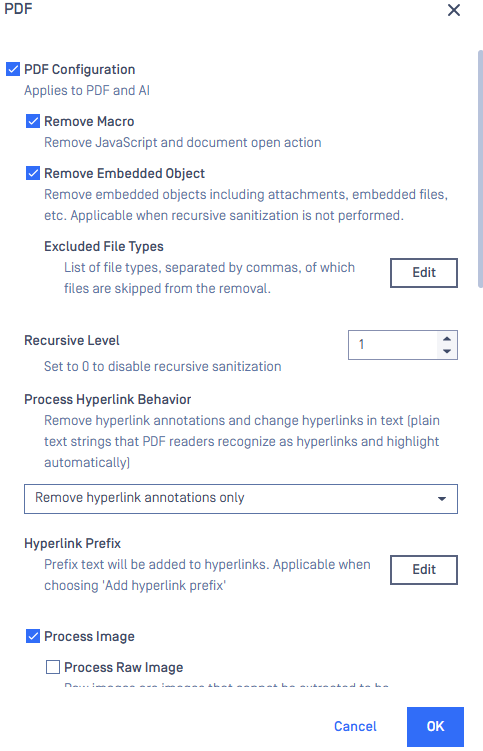Viewport: 483px width, 751px height.
Task: Confirm settings with the OK button
Action: (x=435, y=727)
